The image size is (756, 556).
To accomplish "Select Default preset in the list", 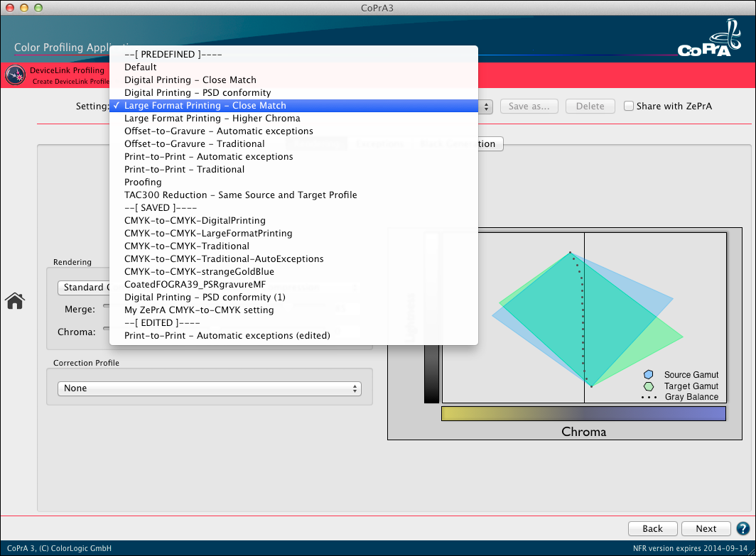I will click(x=141, y=67).
